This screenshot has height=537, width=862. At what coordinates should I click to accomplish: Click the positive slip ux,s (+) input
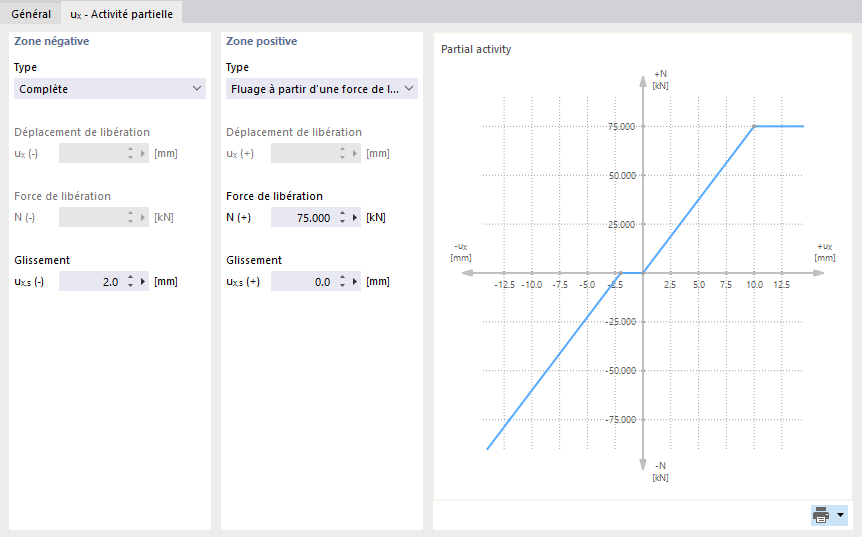[x=302, y=282]
